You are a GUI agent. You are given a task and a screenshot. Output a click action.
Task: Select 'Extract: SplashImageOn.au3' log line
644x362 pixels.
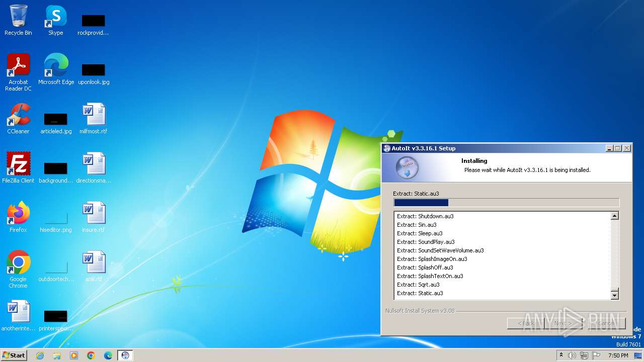[x=432, y=259]
